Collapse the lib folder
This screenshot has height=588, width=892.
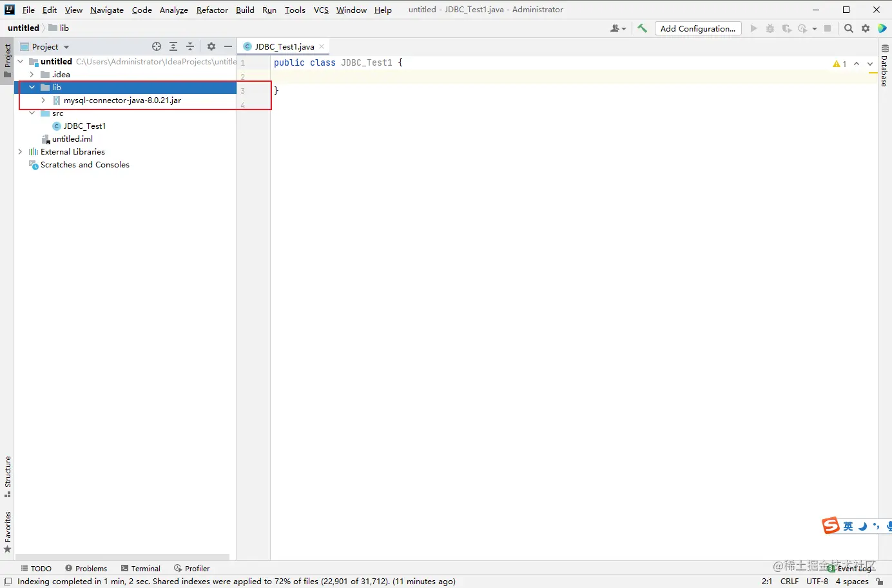point(32,88)
